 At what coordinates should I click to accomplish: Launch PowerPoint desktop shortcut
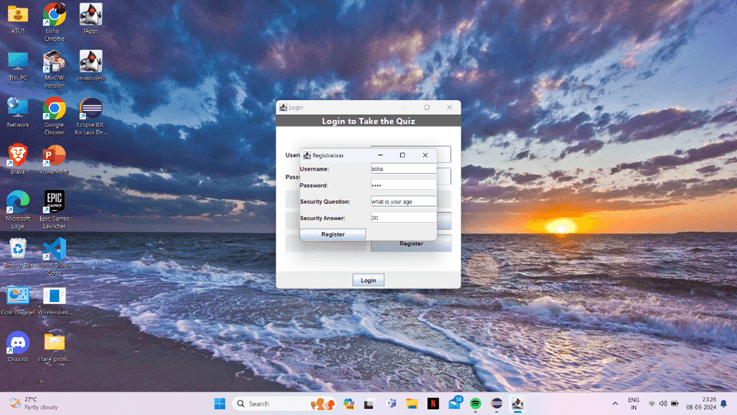point(54,155)
